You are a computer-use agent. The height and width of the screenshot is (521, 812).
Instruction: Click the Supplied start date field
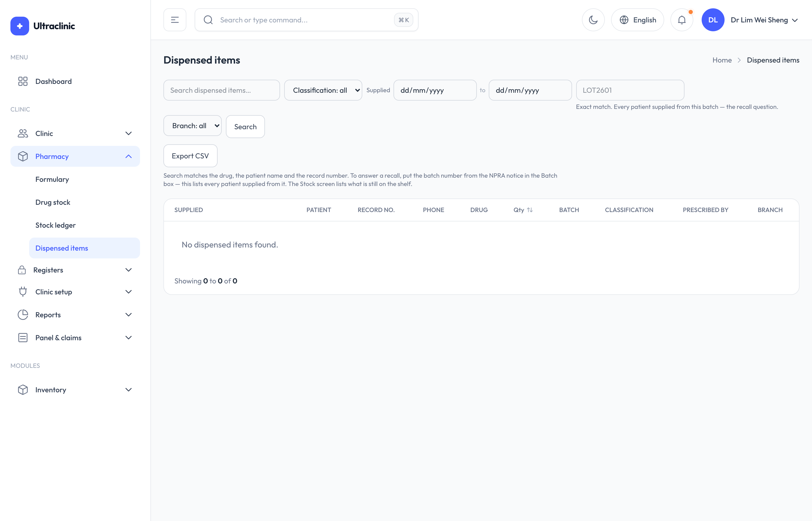click(x=435, y=90)
